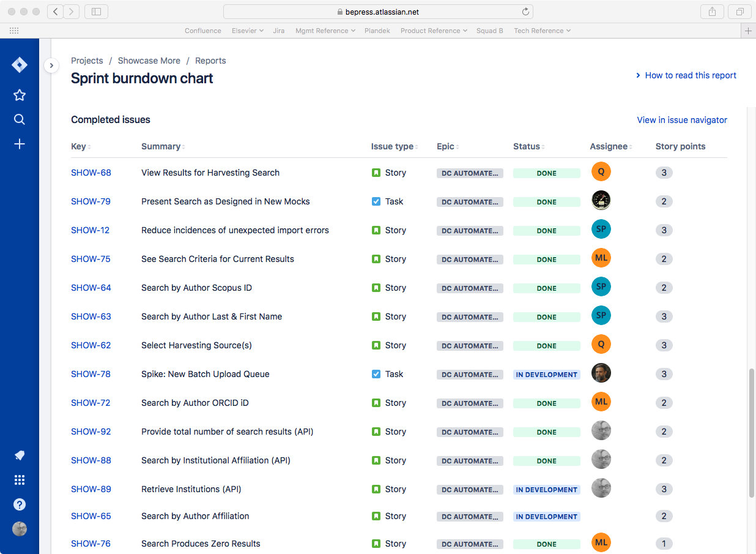Screen dimensions: 756x554
Task: Open issue SHOW-78 link
Action: (x=91, y=374)
